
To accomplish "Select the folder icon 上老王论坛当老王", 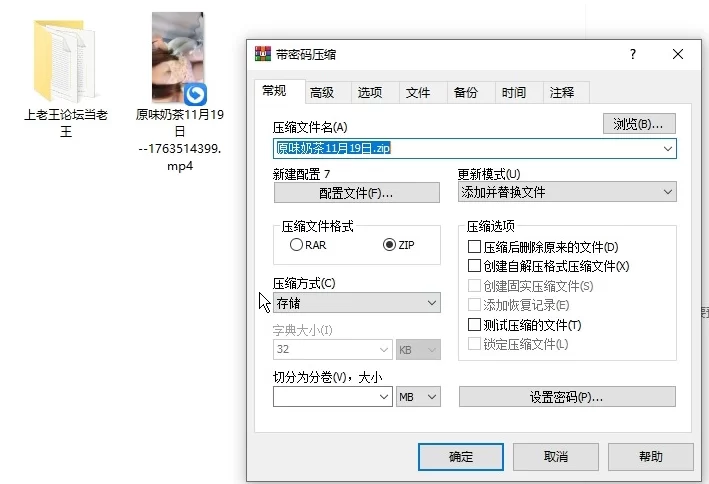I will pos(64,61).
